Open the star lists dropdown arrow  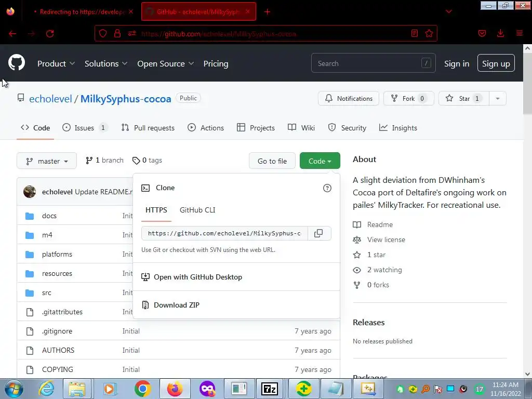tap(497, 98)
